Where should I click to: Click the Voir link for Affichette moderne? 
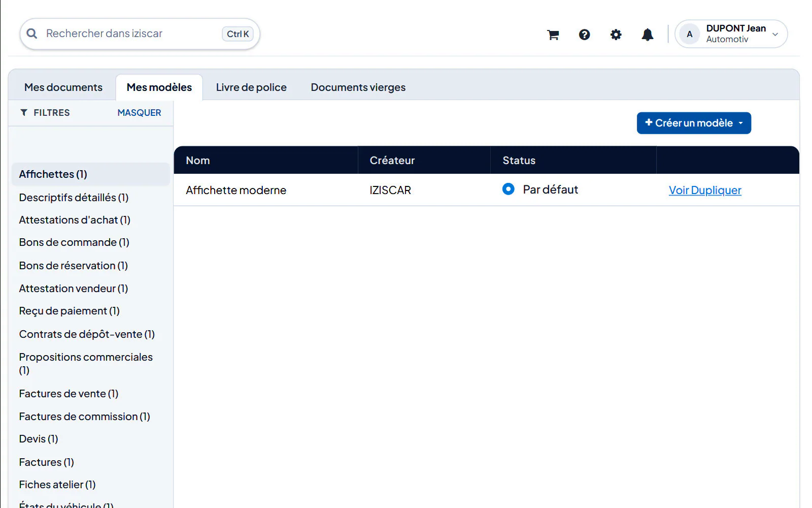[679, 190]
